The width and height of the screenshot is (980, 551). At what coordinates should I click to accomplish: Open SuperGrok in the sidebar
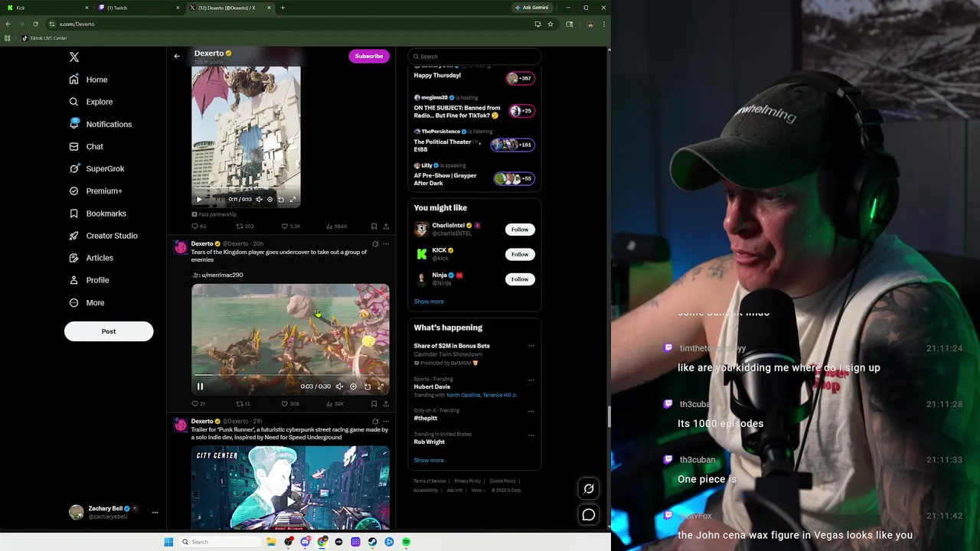click(x=96, y=168)
